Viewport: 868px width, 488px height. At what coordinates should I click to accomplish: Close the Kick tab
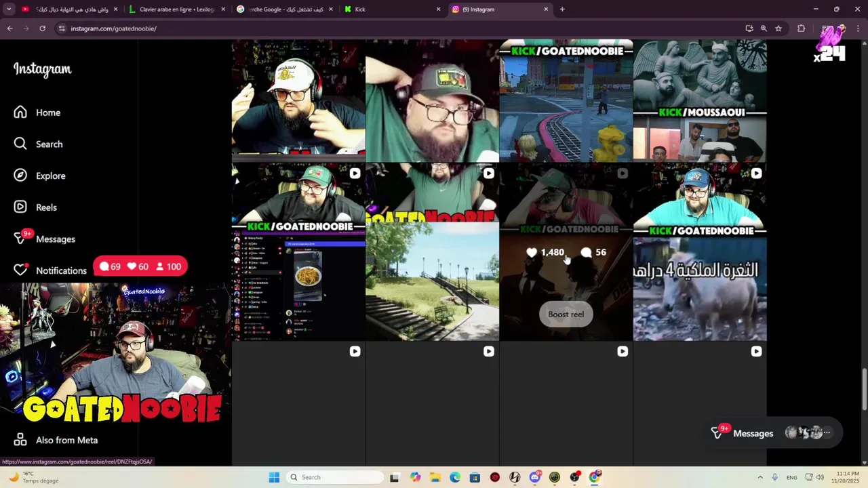(438, 9)
